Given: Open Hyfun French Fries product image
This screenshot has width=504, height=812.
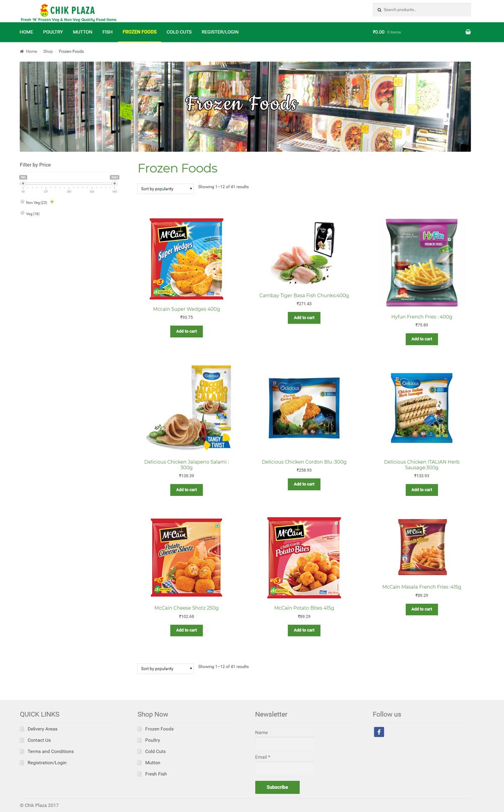Looking at the screenshot, I should click(422, 263).
